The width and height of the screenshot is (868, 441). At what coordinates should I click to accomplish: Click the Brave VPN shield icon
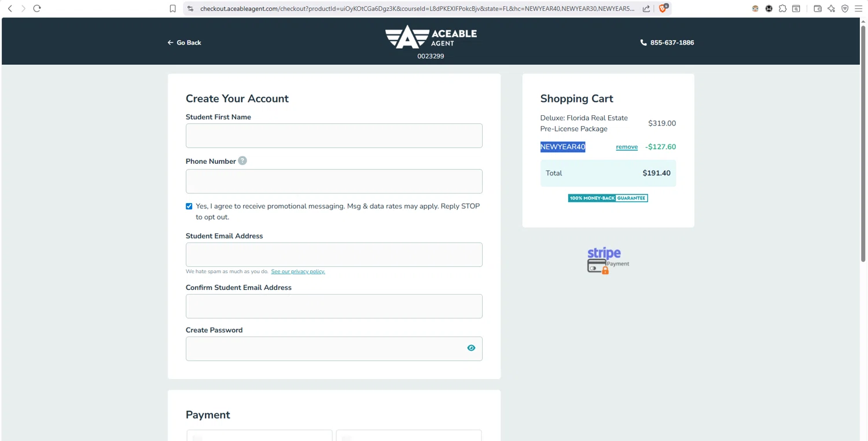tap(845, 9)
